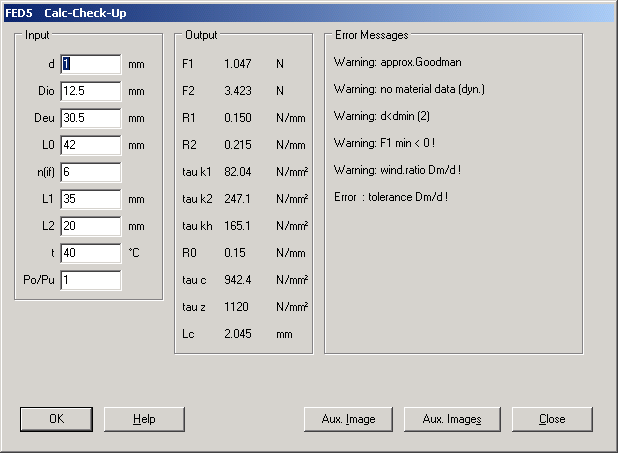Click into the L0 length field

(x=90, y=145)
